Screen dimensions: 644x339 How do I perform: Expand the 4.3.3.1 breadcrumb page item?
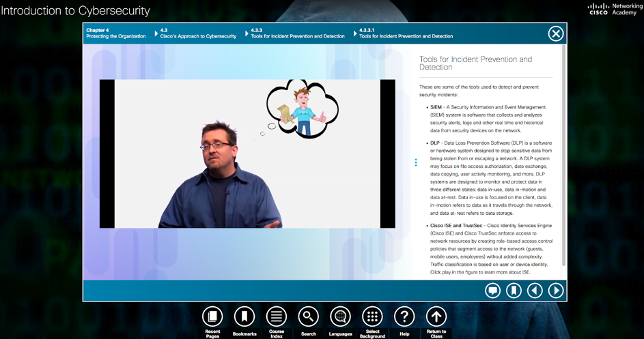tap(406, 33)
